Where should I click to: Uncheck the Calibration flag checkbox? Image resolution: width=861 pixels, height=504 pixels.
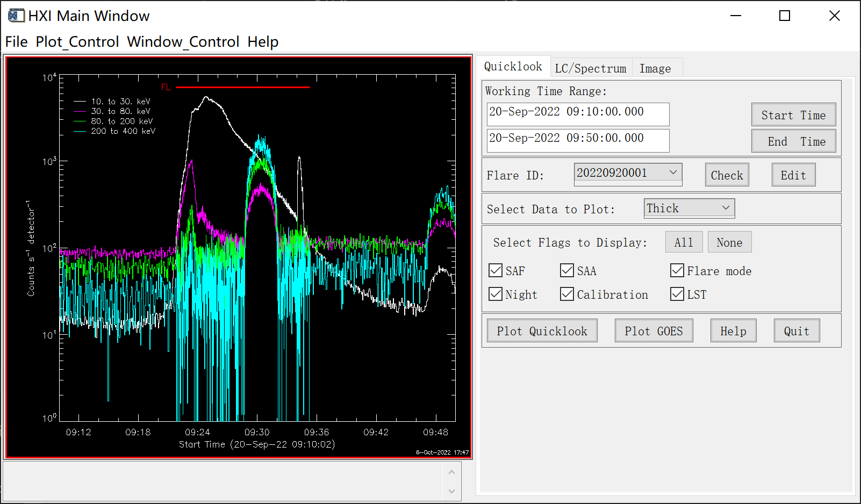(x=567, y=294)
